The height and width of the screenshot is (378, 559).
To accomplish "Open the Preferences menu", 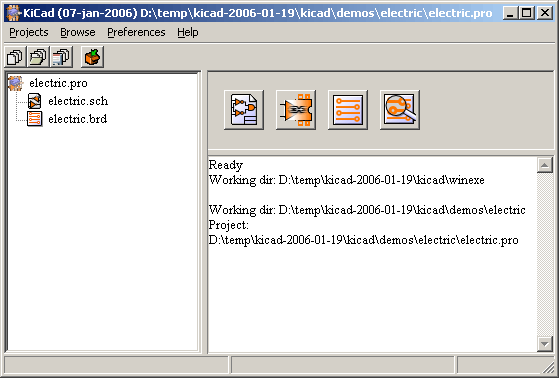I will pos(136,32).
